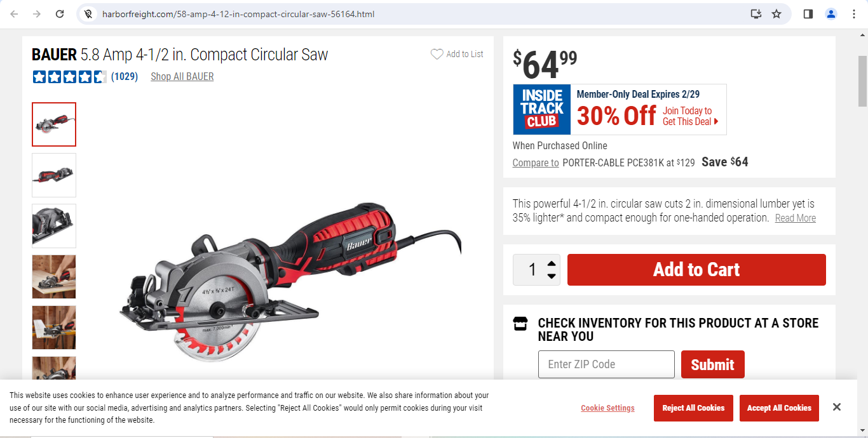Accept All Cookies in the banner
868x438 pixels.
click(779, 408)
